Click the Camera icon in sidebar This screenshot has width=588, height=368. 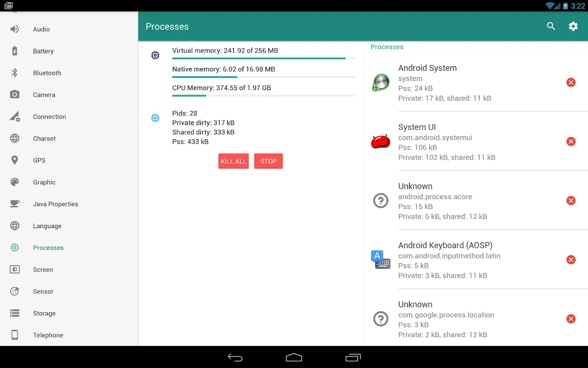(15, 95)
